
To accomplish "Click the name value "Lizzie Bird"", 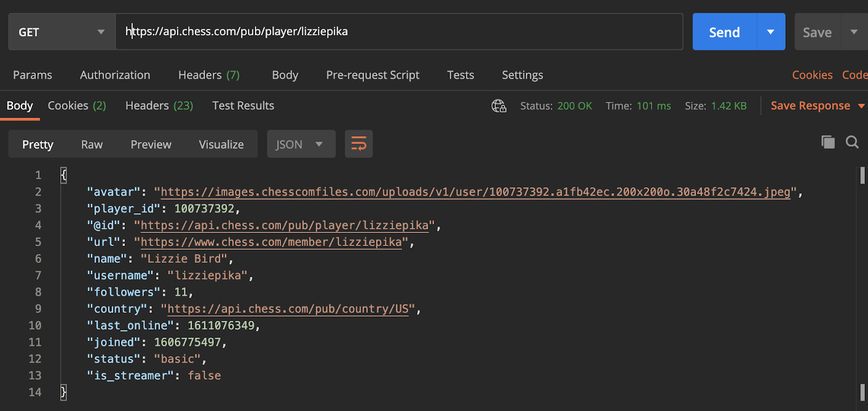I will click(184, 259).
